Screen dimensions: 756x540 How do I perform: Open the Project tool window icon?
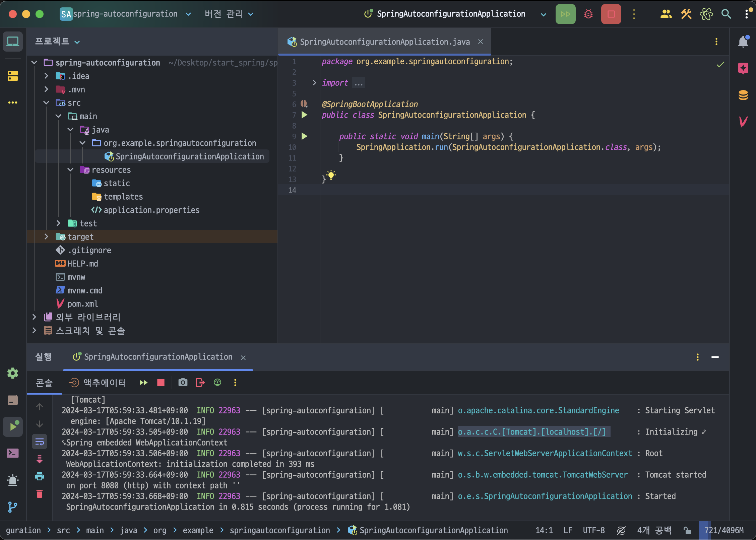13,42
